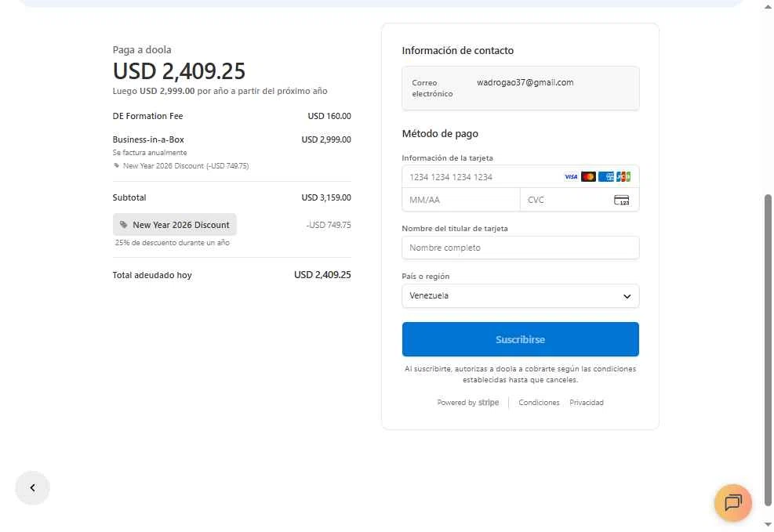This screenshot has width=774, height=532.
Task: Click the JCB card logo
Action: 623,176
